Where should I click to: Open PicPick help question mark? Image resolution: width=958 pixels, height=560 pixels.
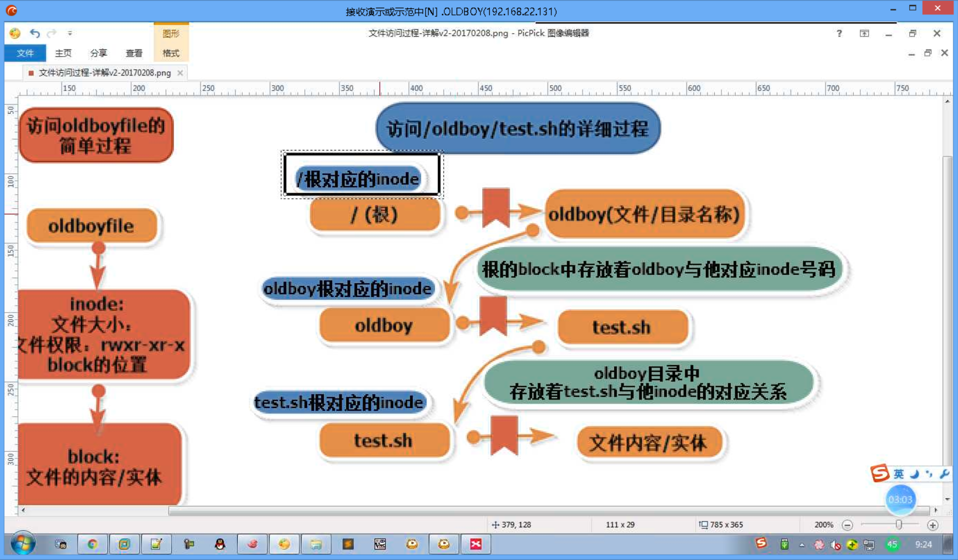coord(839,33)
